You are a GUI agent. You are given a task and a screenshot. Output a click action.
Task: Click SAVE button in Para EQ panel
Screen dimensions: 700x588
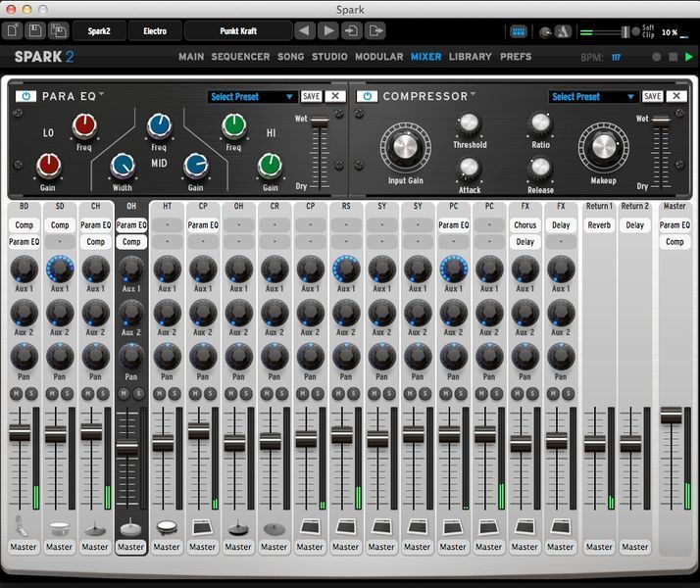tap(311, 96)
